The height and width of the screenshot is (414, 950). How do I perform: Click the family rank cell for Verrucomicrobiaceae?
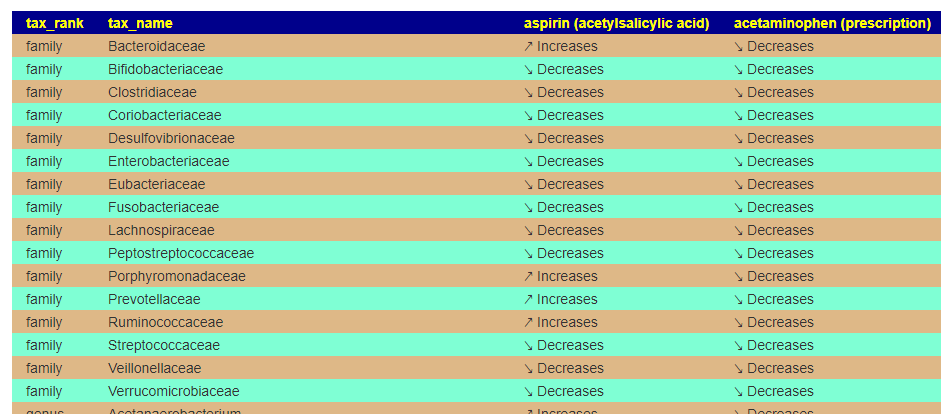pos(44,392)
